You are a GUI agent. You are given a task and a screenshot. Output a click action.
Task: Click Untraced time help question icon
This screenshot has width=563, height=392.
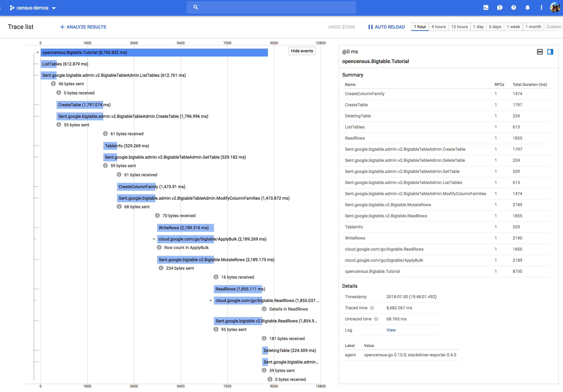tap(376, 319)
